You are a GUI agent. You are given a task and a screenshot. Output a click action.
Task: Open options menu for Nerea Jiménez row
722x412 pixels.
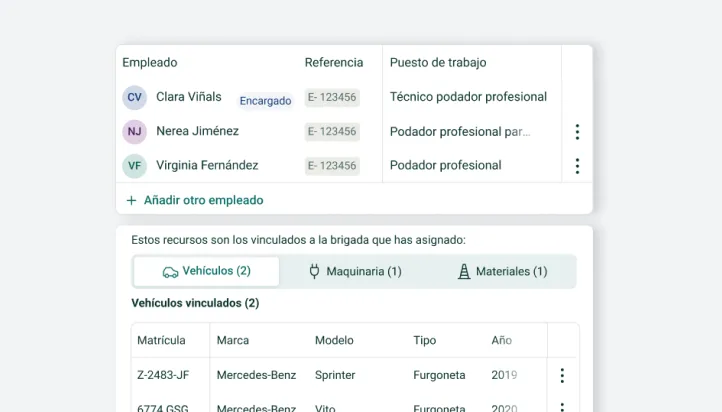pyautogui.click(x=577, y=132)
